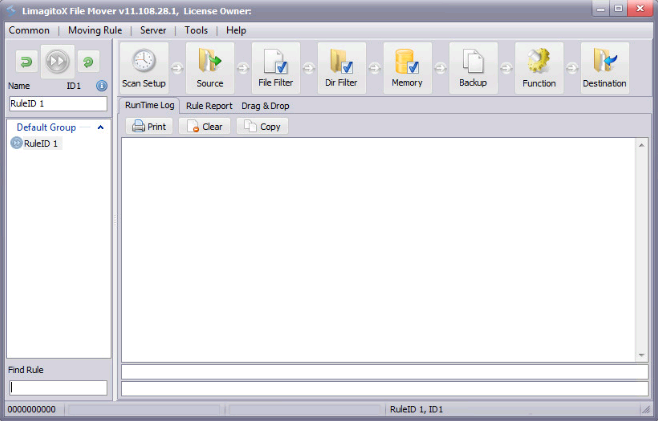Click the arrow between Backup and Function
Image resolution: width=658 pixels, height=421 pixels.
[507, 68]
